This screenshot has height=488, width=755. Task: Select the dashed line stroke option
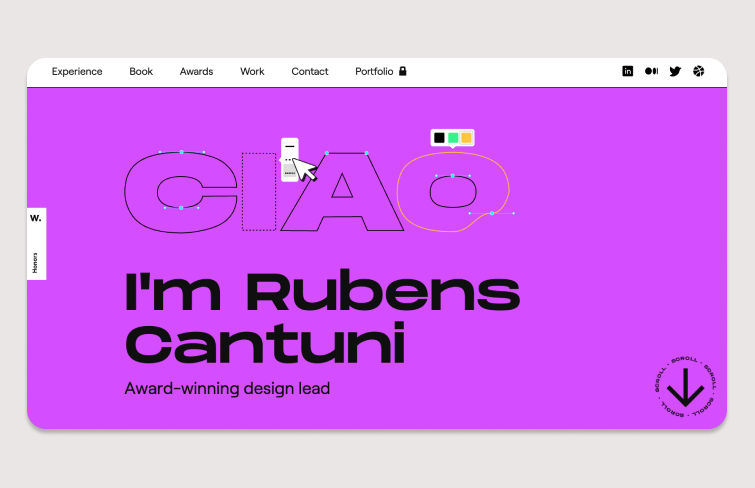tap(289, 159)
